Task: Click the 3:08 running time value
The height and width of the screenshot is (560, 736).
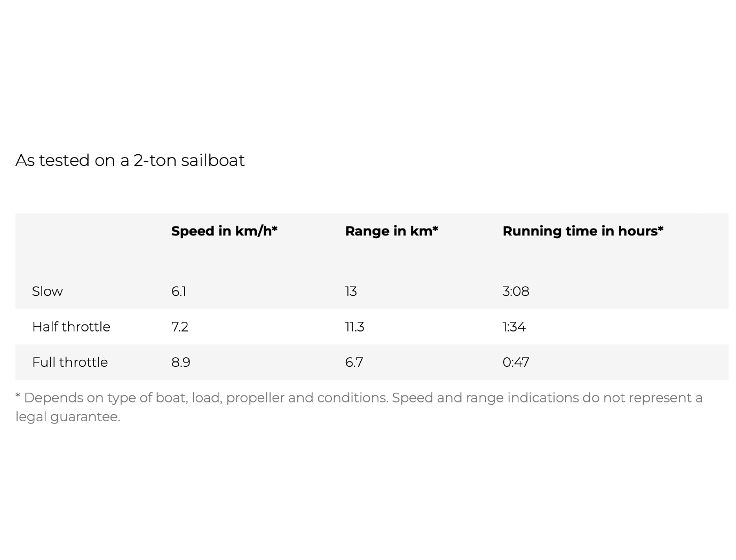Action: (516, 291)
